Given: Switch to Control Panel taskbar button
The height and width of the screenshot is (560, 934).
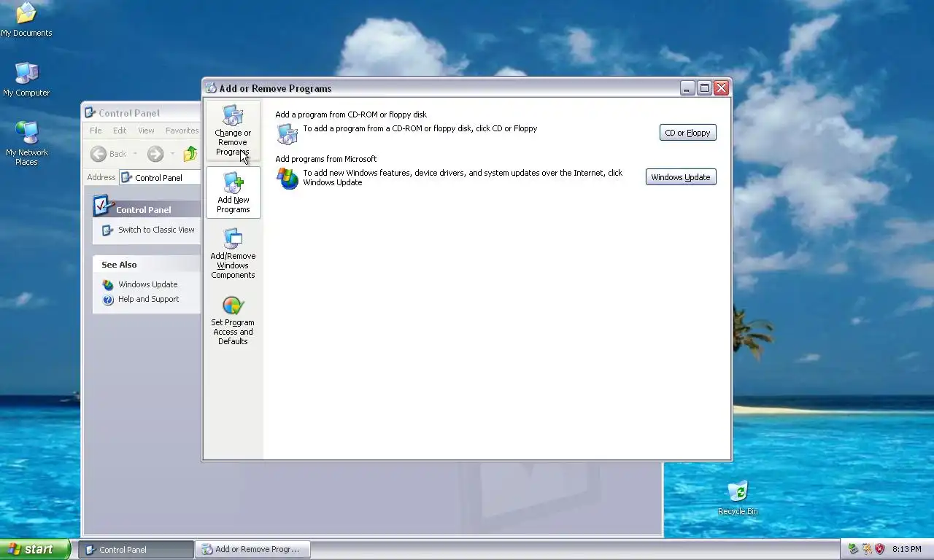Looking at the screenshot, I should tap(136, 549).
